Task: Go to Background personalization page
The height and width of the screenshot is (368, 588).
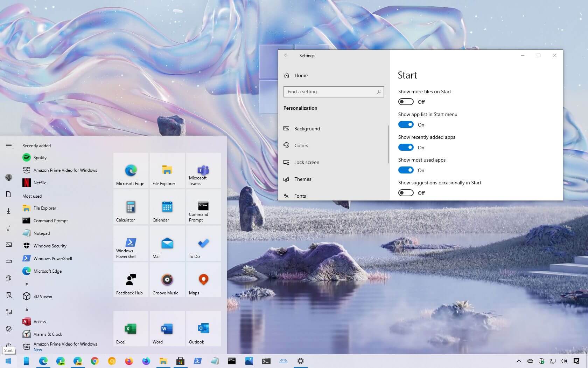Action: [333, 129]
